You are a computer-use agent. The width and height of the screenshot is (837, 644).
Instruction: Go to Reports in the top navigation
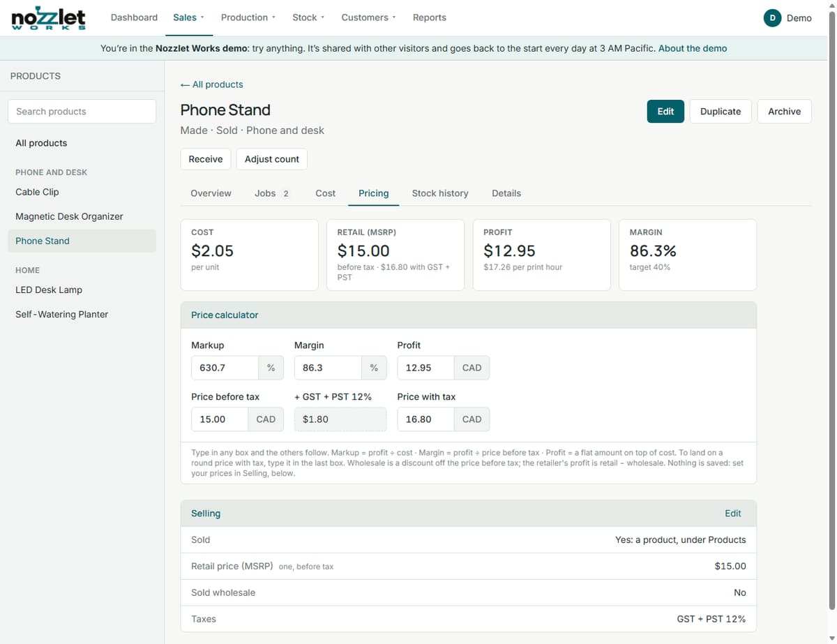pos(429,17)
